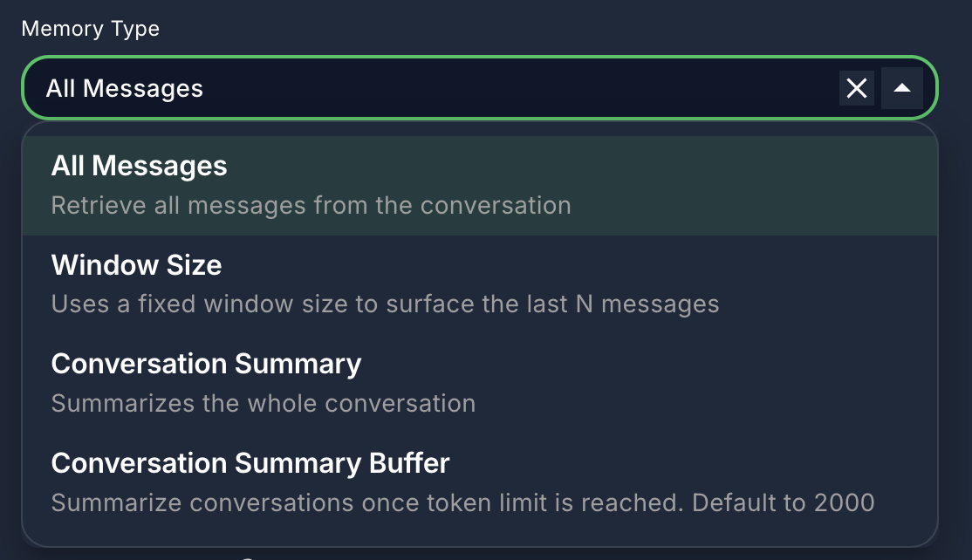This screenshot has height=560, width=972.
Task: Collapse the Memory Type dropdown arrow
Action: [902, 88]
